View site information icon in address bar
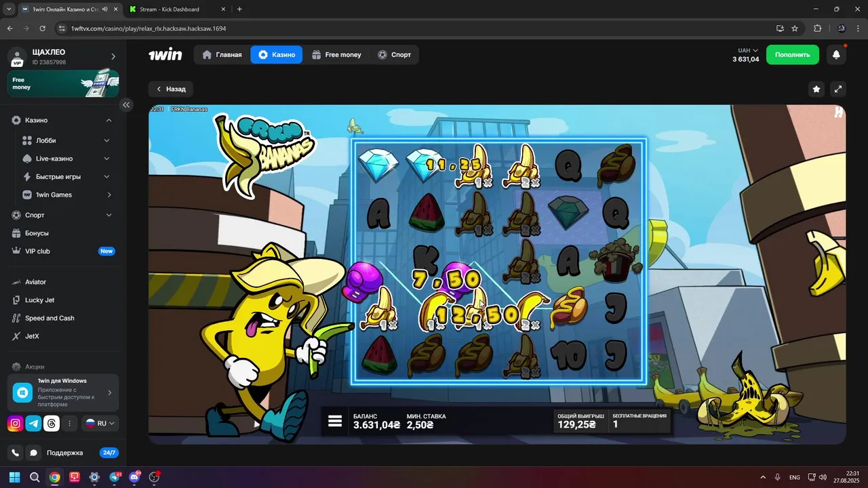Viewport: 868px width, 488px height. click(x=61, y=28)
